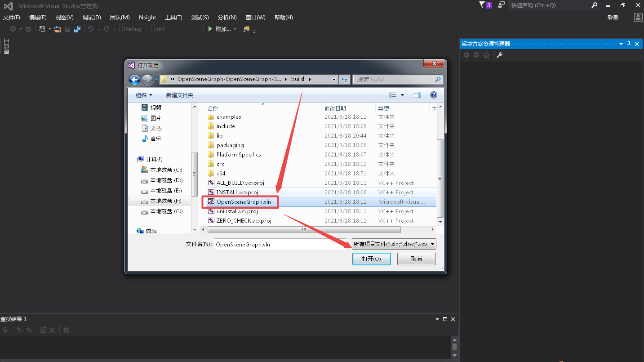644x362 pixels.
Task: Click the view options icon in dialog
Action: point(393,95)
